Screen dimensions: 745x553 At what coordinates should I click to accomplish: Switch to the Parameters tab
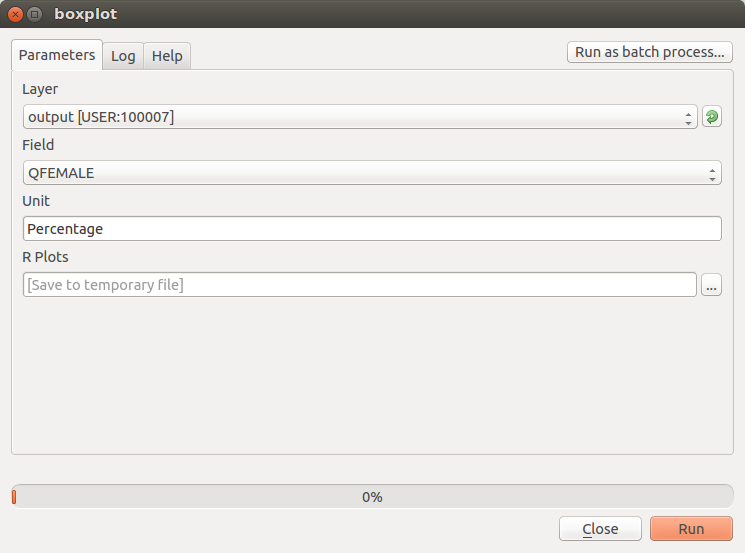pyautogui.click(x=57, y=56)
